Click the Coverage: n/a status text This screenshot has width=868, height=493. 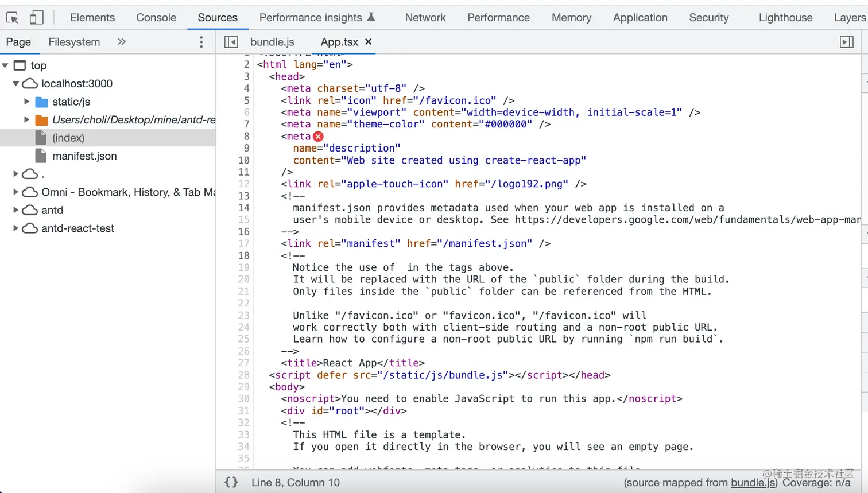[816, 483]
